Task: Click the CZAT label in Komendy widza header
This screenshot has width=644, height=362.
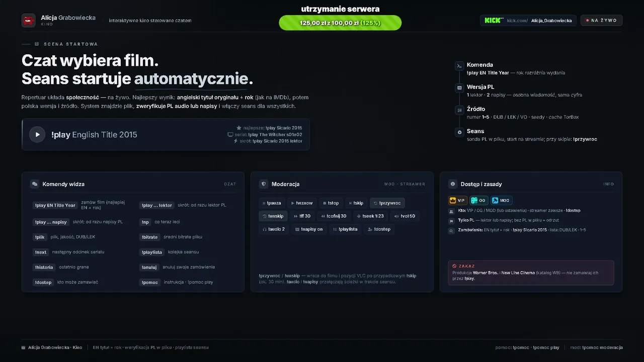Action: tap(230, 184)
